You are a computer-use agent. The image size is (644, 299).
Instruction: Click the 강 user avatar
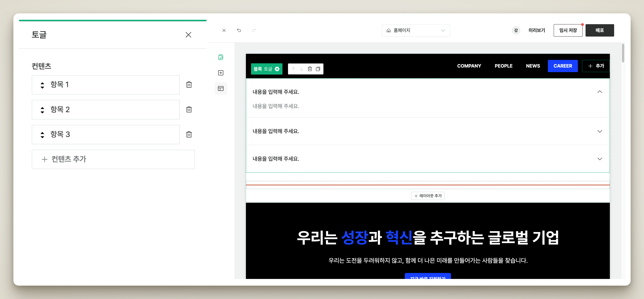point(516,30)
